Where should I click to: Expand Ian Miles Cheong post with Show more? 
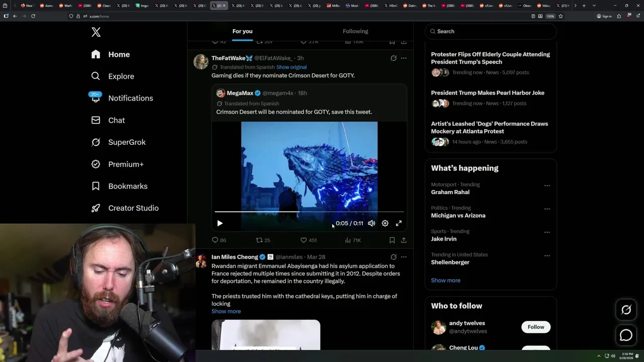coord(226,311)
